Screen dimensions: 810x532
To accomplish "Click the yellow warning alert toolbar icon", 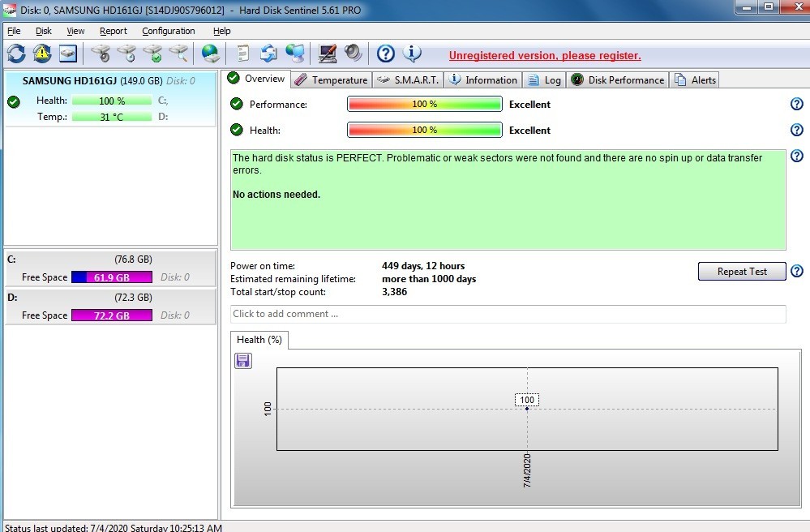I will pos(42,54).
